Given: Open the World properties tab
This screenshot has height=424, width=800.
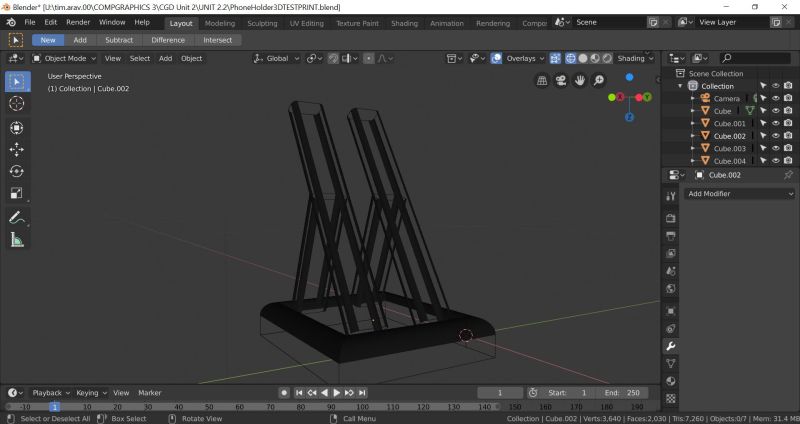Looking at the screenshot, I should 671,288.
